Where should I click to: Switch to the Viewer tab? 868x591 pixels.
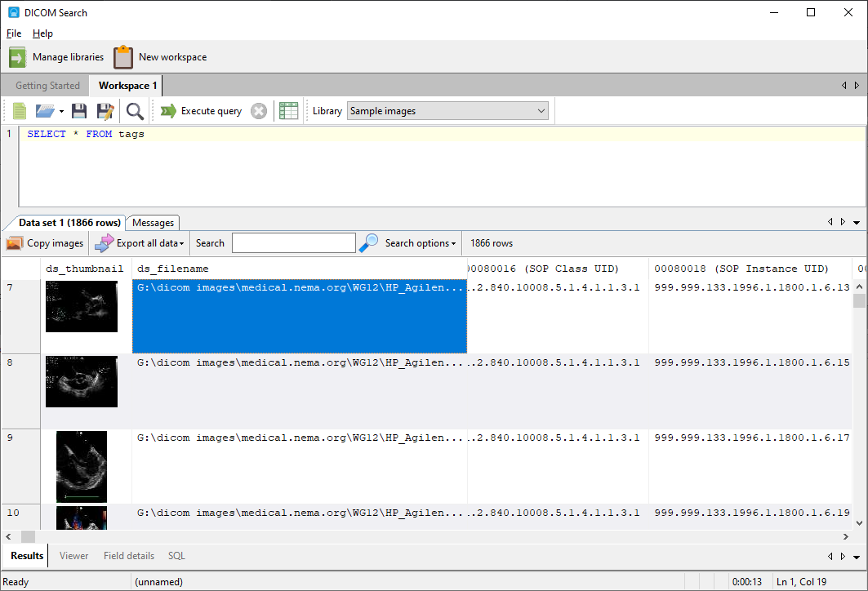(x=73, y=555)
